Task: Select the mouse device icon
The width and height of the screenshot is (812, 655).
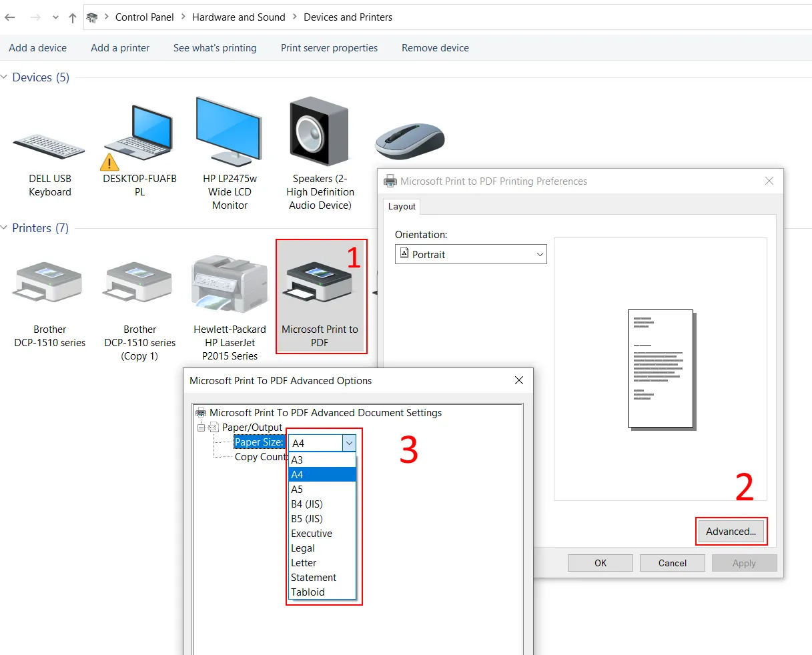Action: point(410,140)
